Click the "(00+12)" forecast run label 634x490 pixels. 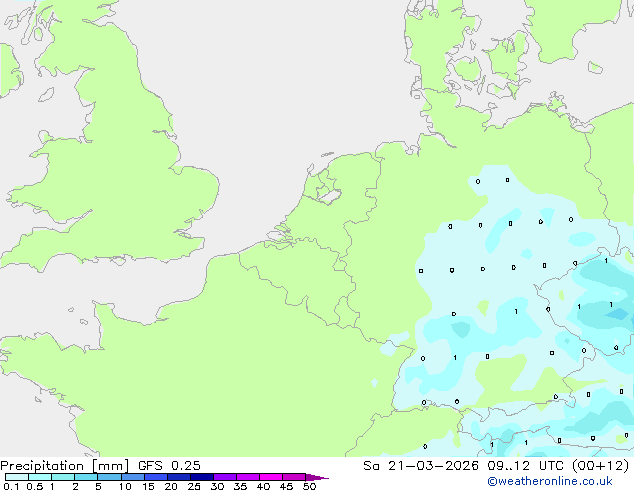point(600,466)
